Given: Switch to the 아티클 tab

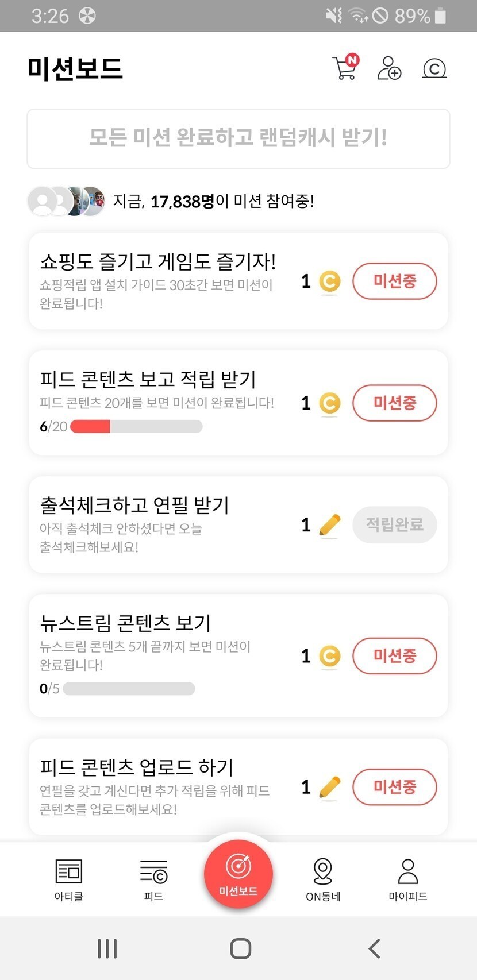Looking at the screenshot, I should tap(69, 879).
